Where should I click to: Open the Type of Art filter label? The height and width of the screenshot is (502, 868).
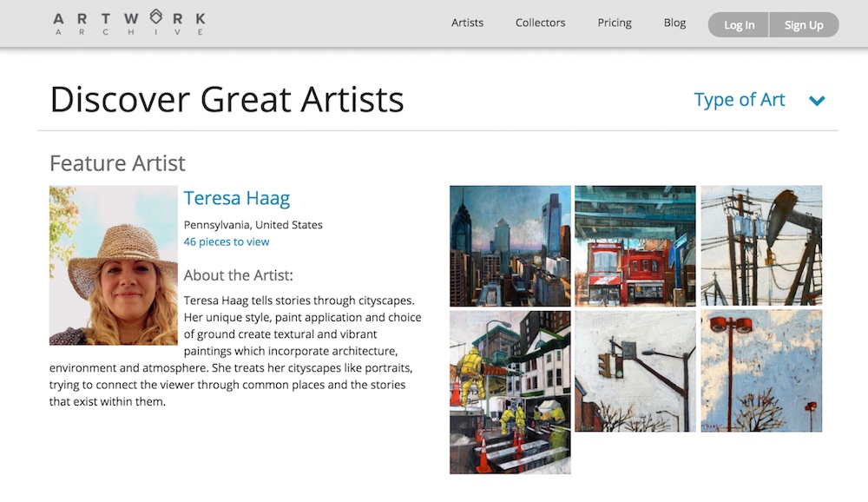coord(739,100)
